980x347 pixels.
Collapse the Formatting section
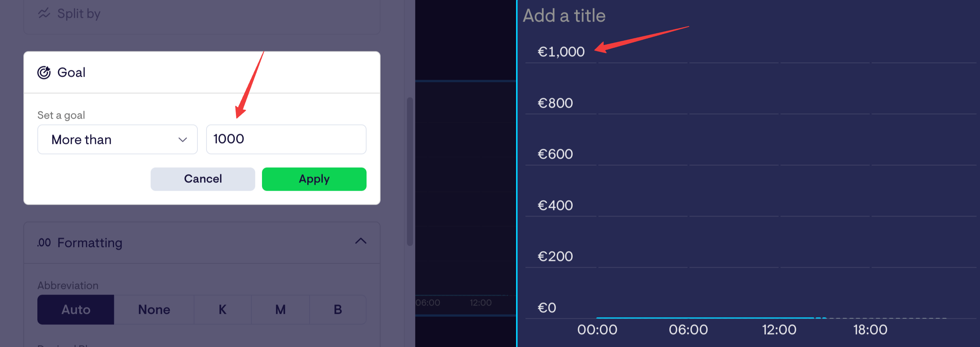pos(362,242)
